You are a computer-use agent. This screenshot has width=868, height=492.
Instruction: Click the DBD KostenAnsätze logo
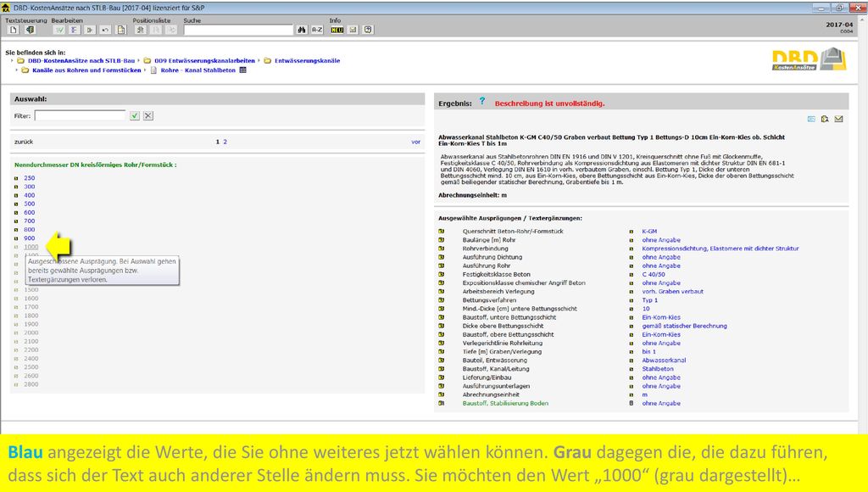click(x=810, y=59)
